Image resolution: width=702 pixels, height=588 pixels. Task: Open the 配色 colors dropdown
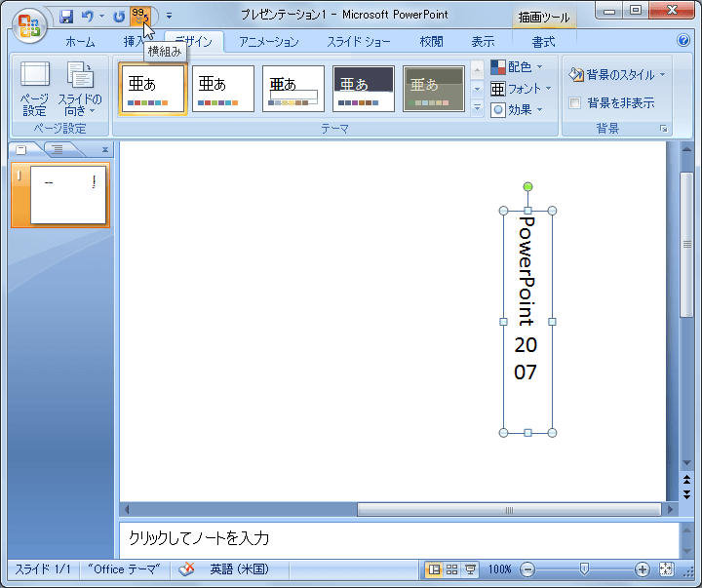[516, 67]
